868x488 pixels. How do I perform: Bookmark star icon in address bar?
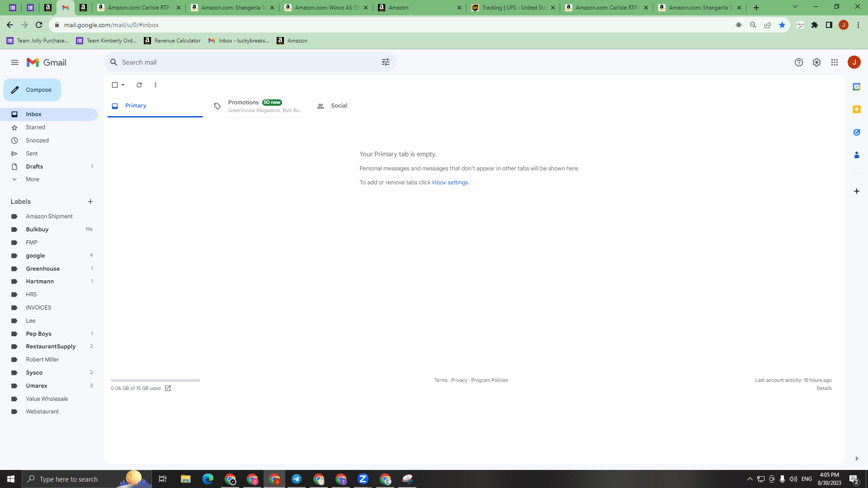(782, 25)
